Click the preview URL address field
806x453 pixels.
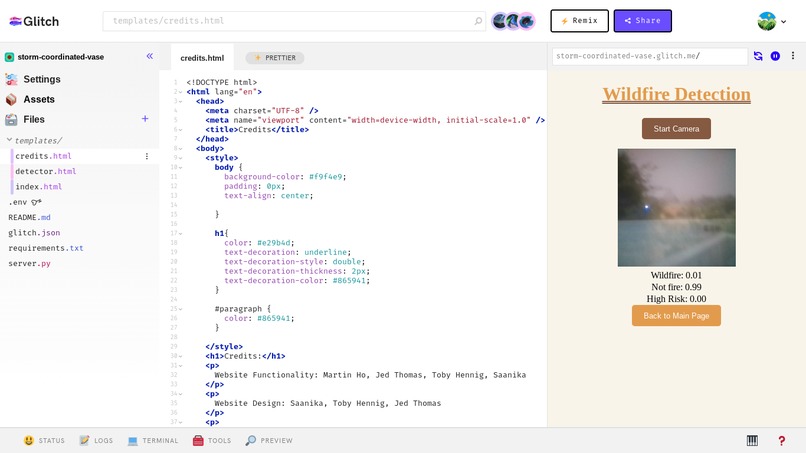click(650, 56)
